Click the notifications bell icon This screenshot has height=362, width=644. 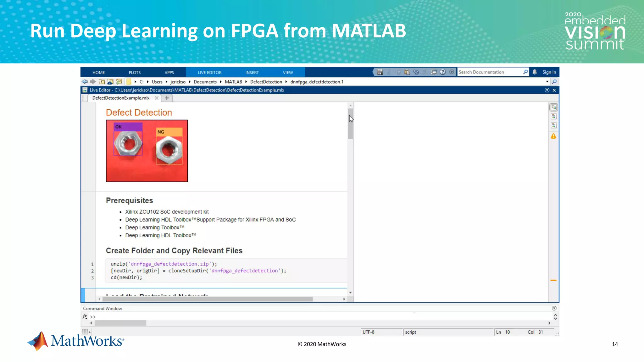pyautogui.click(x=535, y=72)
